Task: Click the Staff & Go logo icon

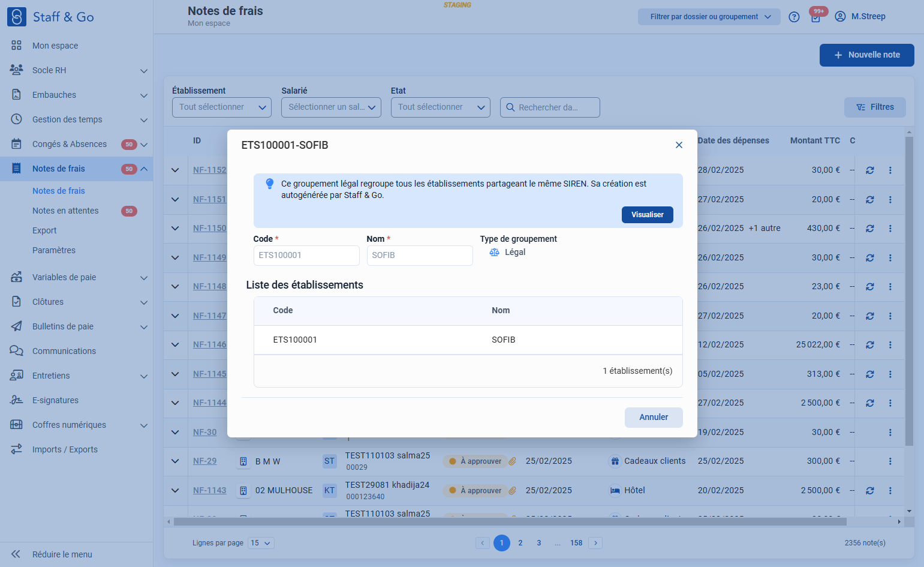Action: tap(17, 17)
